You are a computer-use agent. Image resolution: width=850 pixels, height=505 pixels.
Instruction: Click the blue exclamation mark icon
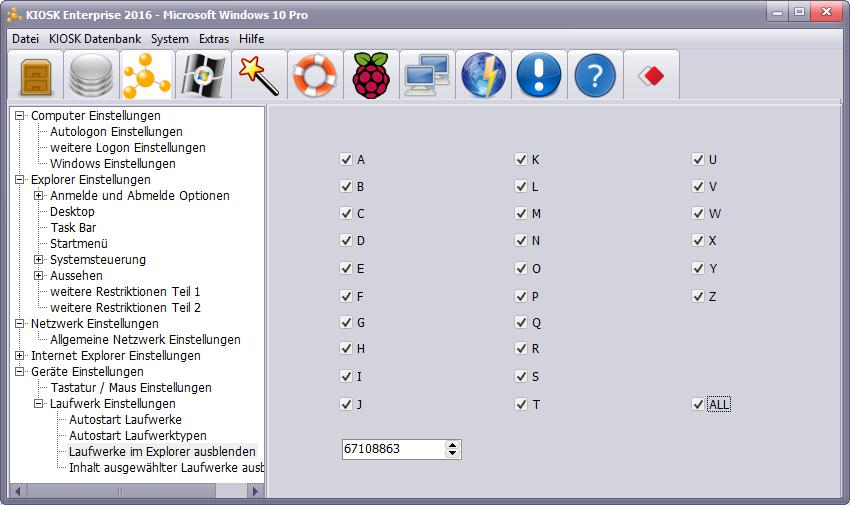click(539, 76)
